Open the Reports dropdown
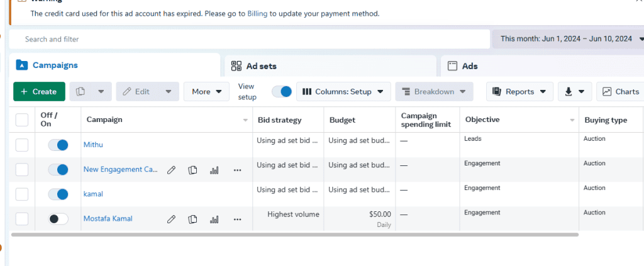Screen dimensions: 644x266 [x=519, y=92]
